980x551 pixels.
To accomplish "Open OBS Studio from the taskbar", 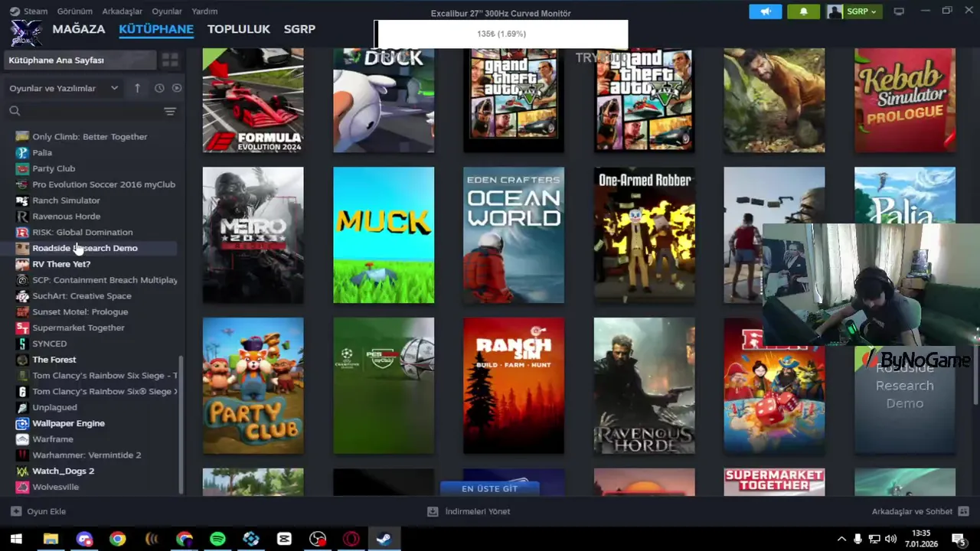I will tap(318, 539).
